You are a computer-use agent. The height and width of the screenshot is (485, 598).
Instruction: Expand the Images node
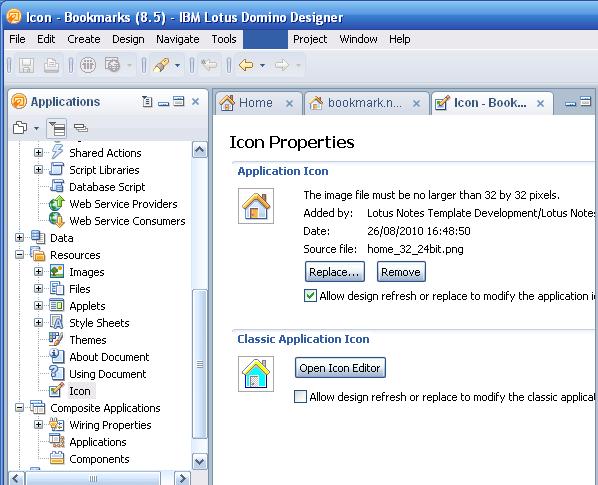point(38,271)
